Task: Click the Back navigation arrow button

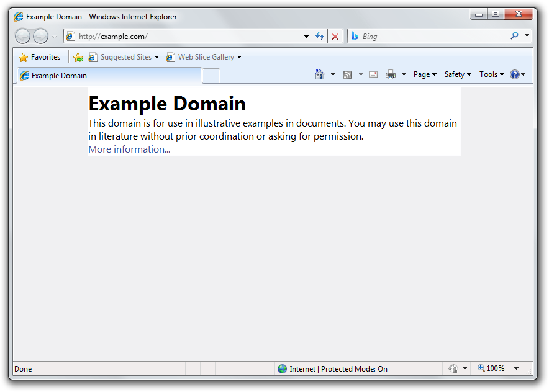Action: pyautogui.click(x=23, y=36)
